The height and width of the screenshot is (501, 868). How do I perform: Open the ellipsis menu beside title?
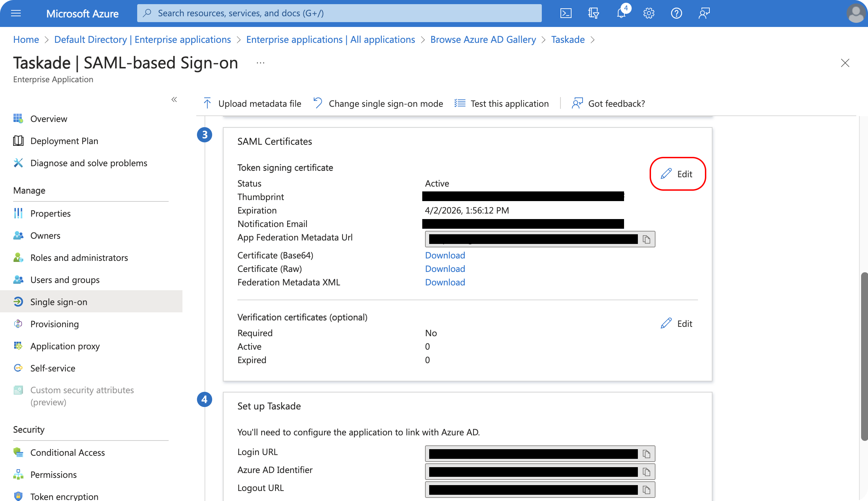tap(261, 63)
